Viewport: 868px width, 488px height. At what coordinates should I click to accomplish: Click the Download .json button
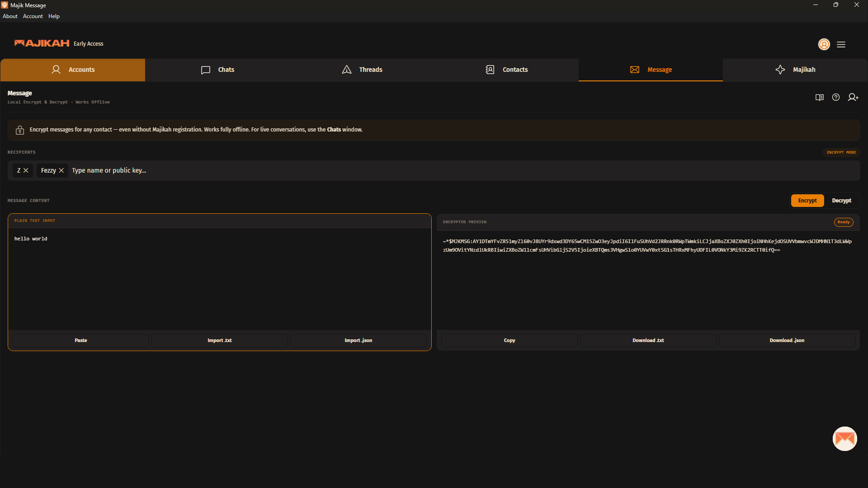coord(787,341)
